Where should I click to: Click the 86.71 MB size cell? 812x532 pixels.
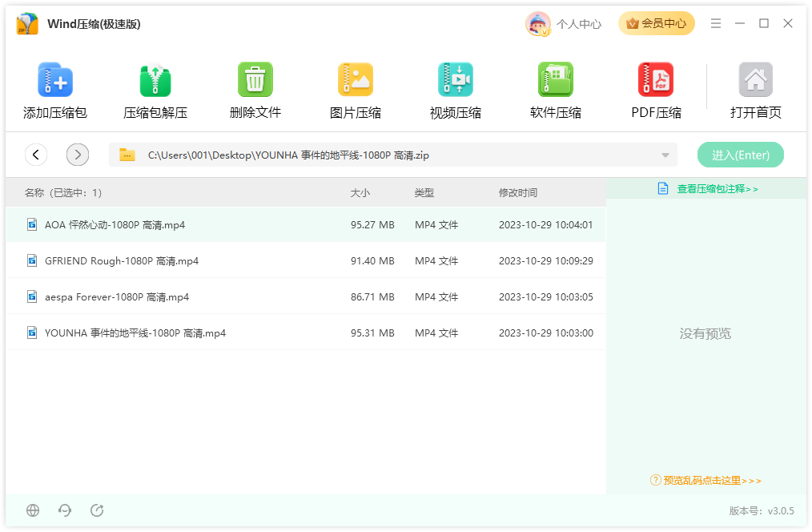tap(372, 296)
